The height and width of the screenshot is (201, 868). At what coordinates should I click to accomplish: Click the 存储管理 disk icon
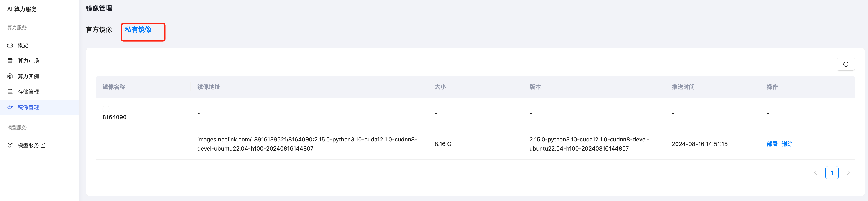[10, 92]
